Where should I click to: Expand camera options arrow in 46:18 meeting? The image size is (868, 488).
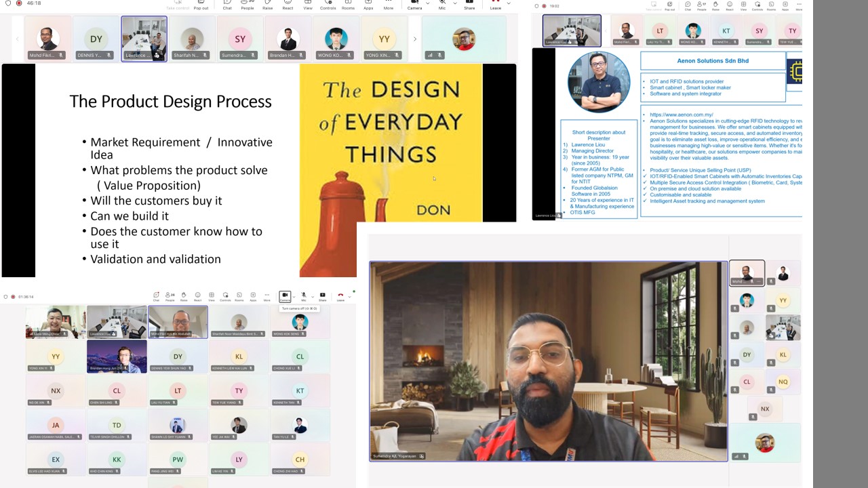click(427, 3)
